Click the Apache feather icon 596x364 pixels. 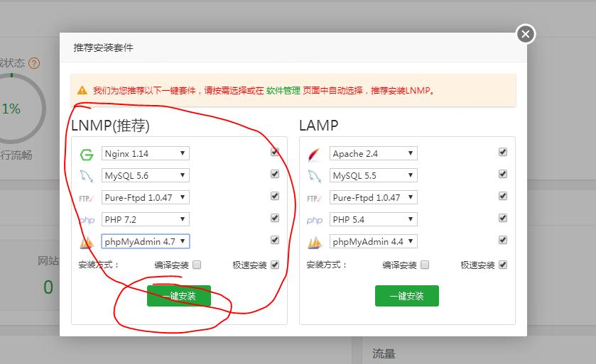315,155
